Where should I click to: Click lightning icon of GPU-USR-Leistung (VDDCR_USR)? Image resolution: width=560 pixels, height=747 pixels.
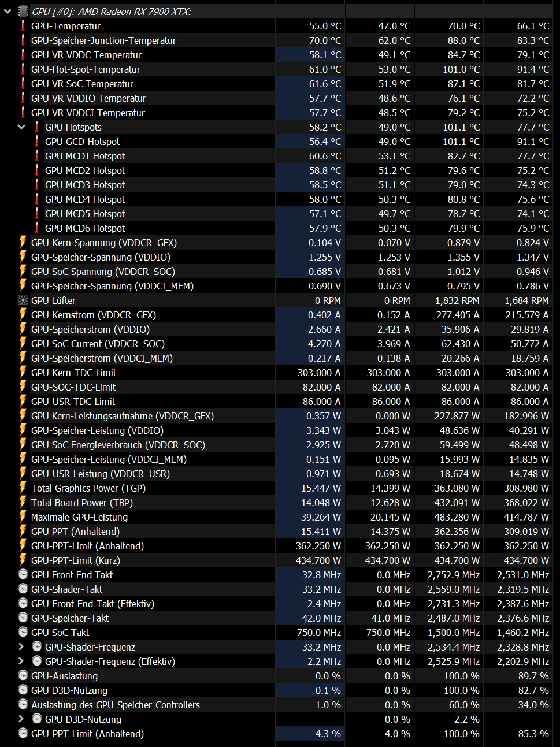point(23,474)
